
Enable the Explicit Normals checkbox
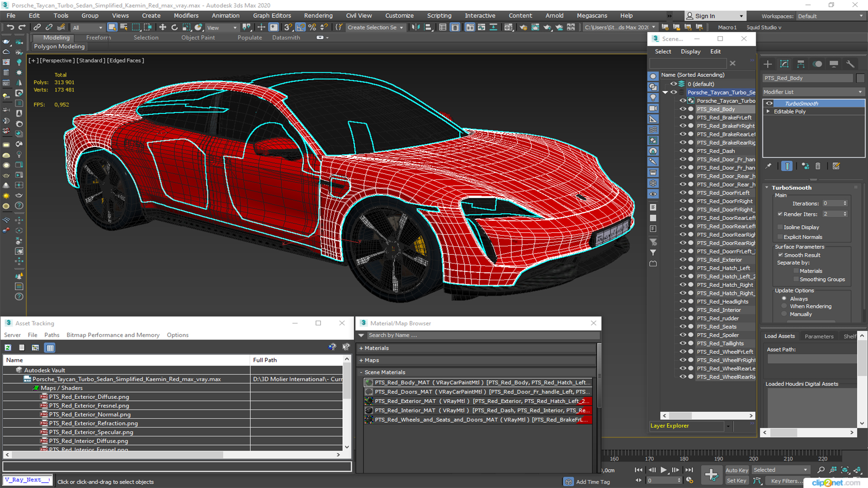[x=780, y=237]
